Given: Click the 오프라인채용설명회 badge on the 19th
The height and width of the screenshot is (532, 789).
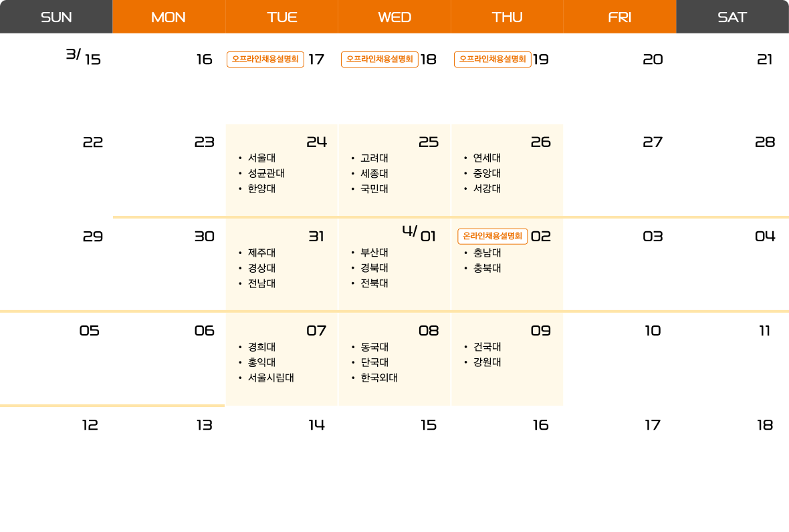Looking at the screenshot, I should coord(493,59).
